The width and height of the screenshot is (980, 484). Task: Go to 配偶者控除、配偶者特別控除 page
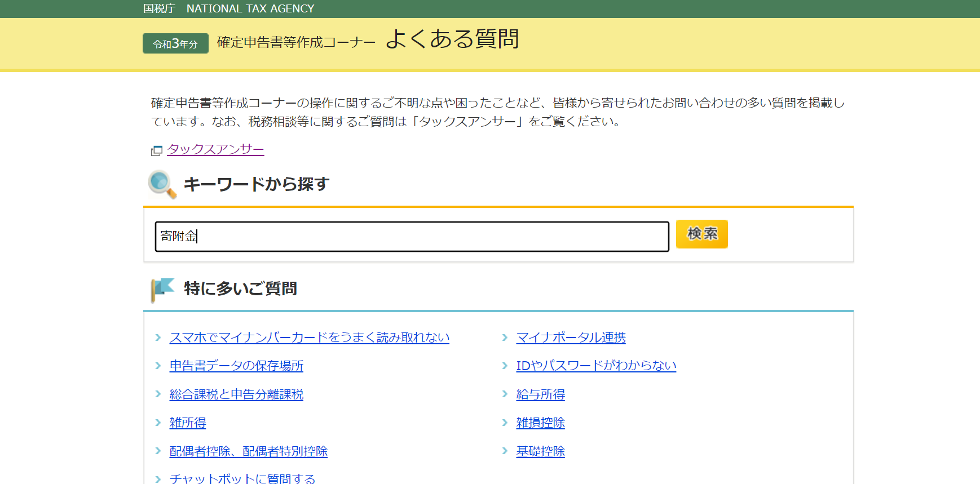(248, 451)
